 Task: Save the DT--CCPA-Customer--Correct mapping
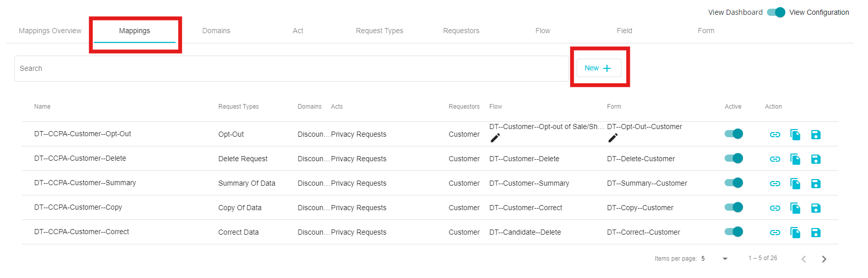[815, 233]
